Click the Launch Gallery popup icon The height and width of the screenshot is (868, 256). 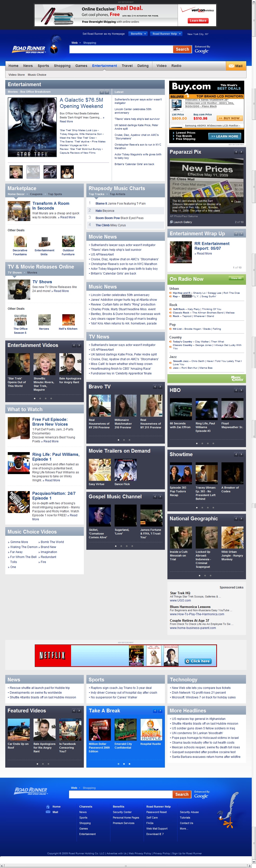click(171, 222)
